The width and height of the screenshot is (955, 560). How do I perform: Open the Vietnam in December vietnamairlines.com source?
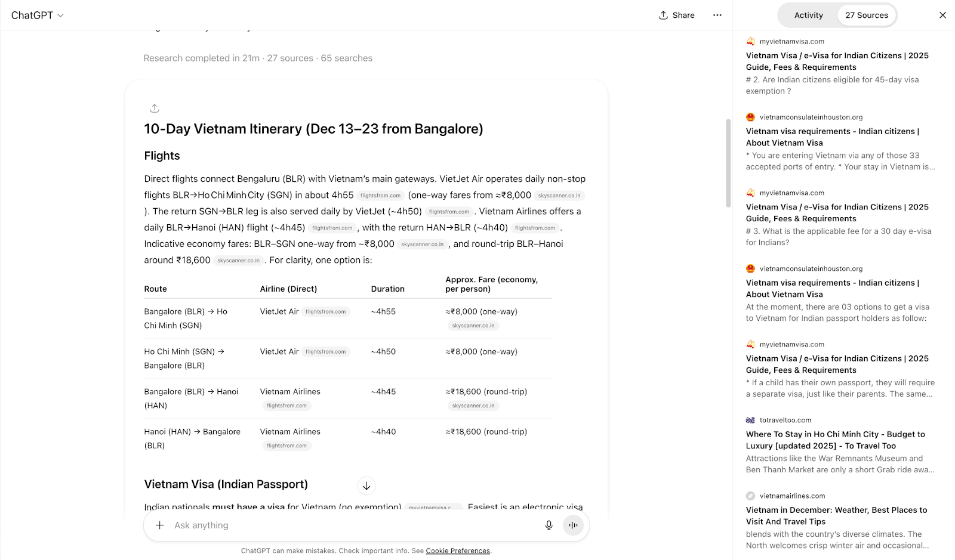840,521
